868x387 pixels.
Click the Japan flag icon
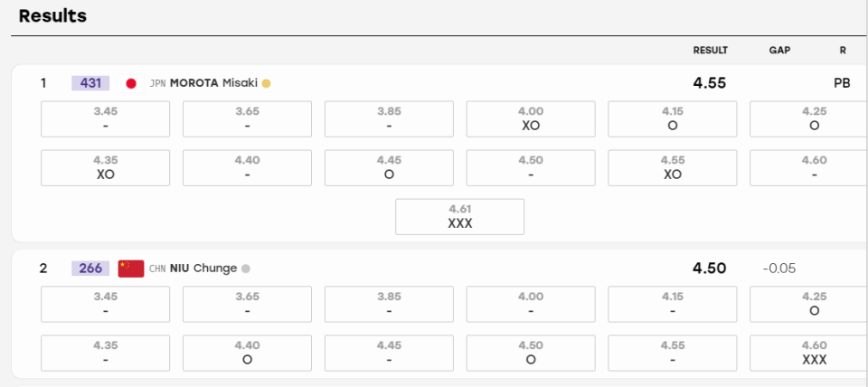coord(131,83)
